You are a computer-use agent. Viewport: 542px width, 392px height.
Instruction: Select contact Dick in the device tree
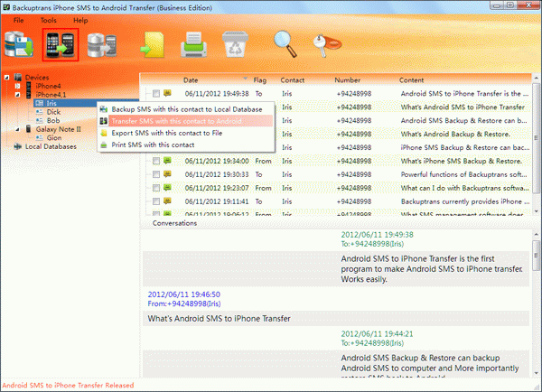(x=53, y=112)
